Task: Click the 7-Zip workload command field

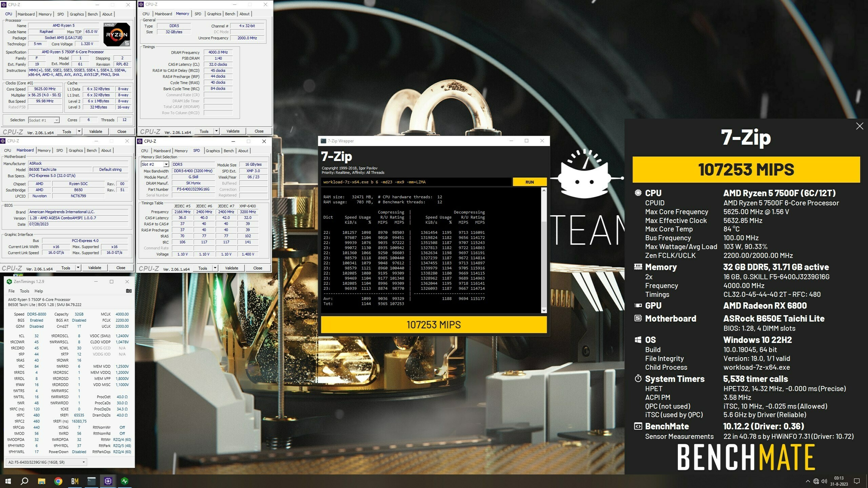Action: point(416,182)
